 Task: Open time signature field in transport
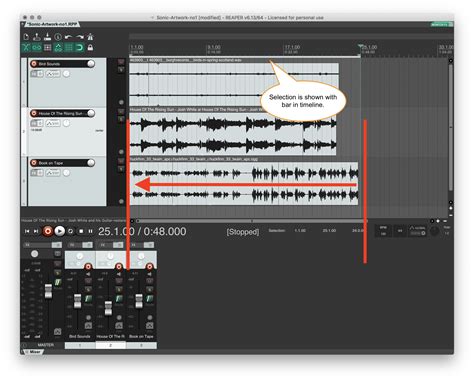point(400,231)
